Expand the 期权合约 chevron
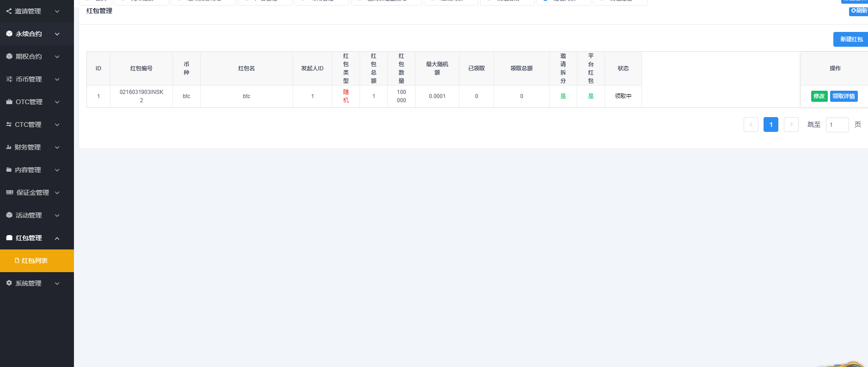Screen dimensions: 868x367 [57, 56]
